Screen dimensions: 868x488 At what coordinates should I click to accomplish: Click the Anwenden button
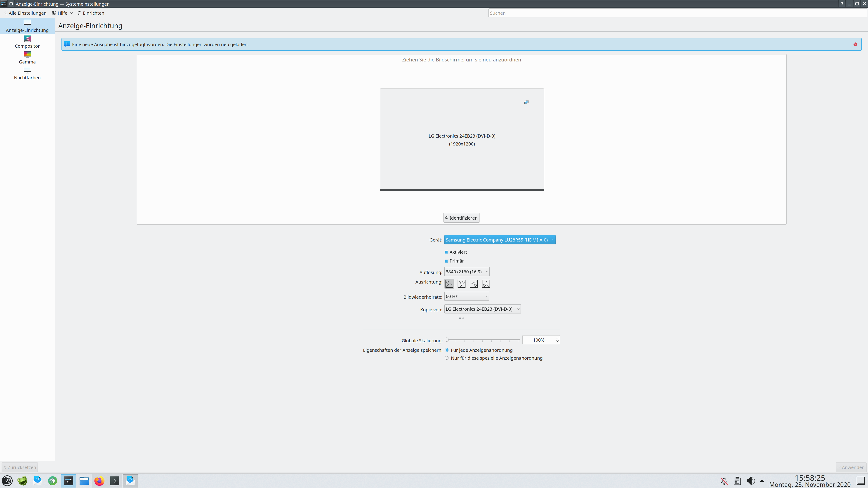(x=851, y=467)
